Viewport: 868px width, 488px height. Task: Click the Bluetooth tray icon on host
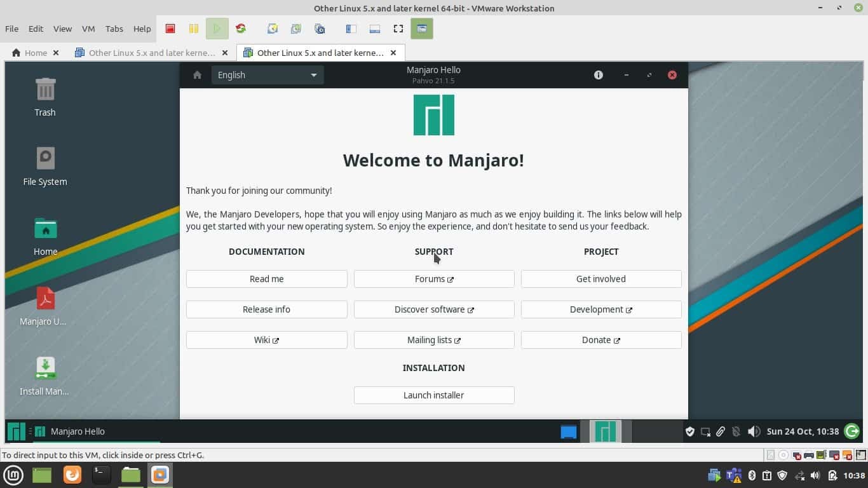pyautogui.click(x=751, y=475)
